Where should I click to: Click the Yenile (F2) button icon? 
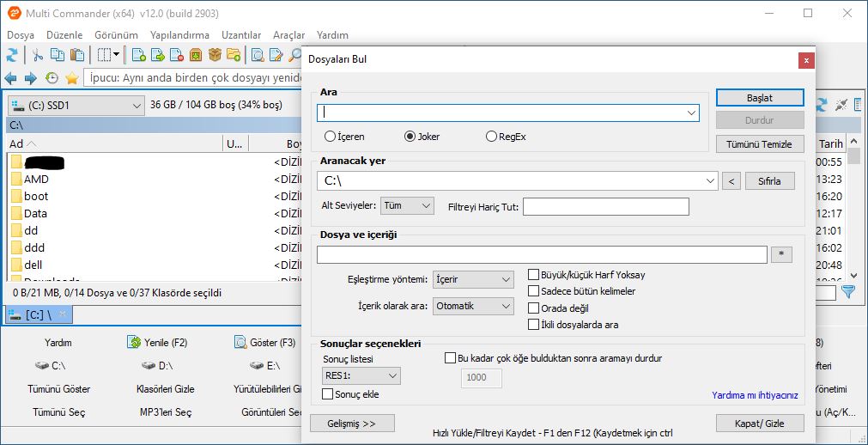[134, 343]
